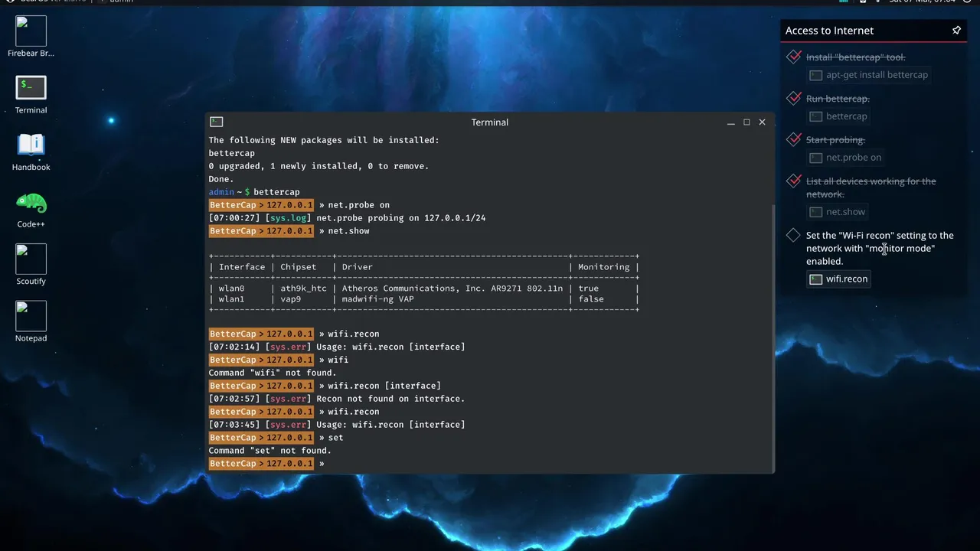
Task: Click the Monitoring column header
Action: [603, 267]
